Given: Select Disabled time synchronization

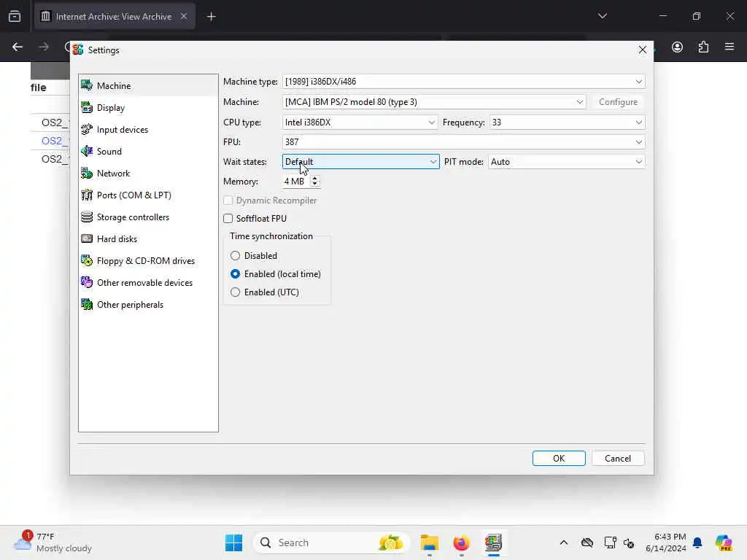Looking at the screenshot, I should pos(235,256).
